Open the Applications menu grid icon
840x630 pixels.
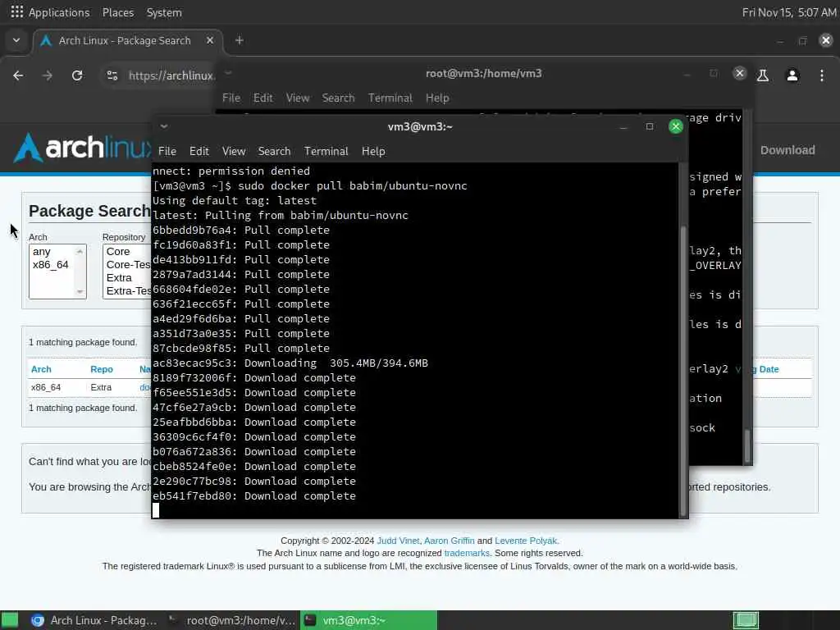17,11
